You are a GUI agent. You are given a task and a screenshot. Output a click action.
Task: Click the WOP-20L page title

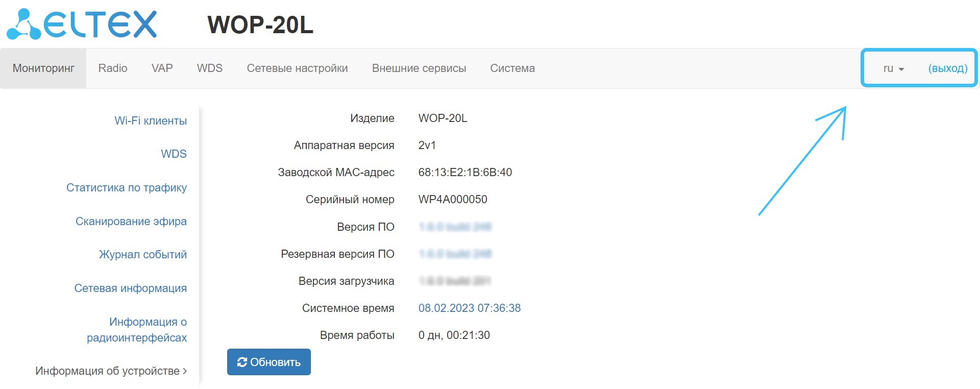(x=260, y=25)
